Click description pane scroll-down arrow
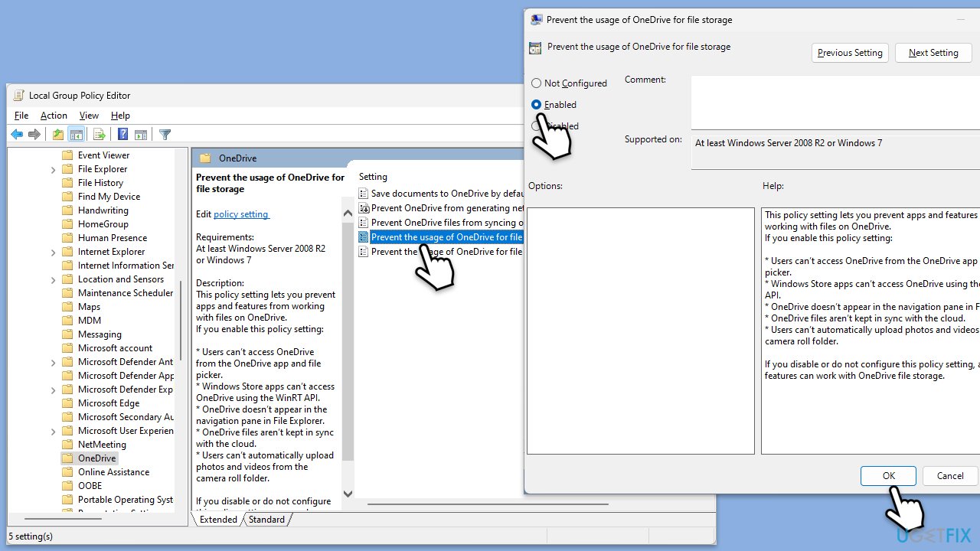980x551 pixels. point(348,494)
